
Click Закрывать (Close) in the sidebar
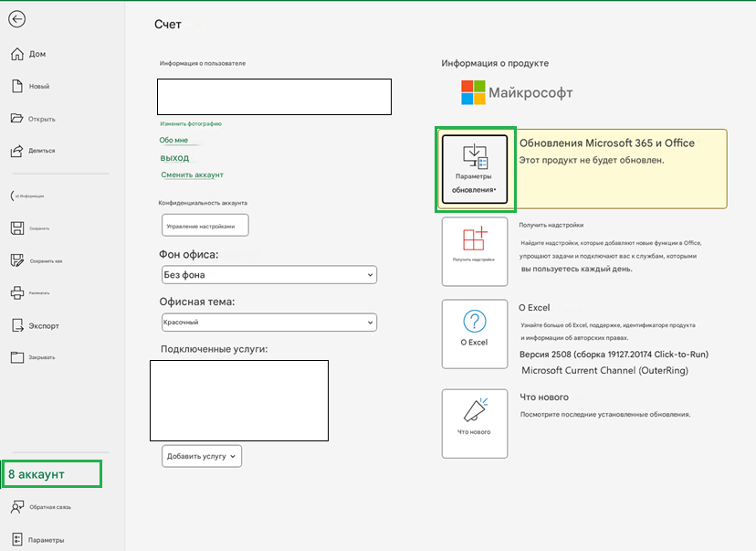tap(33, 357)
